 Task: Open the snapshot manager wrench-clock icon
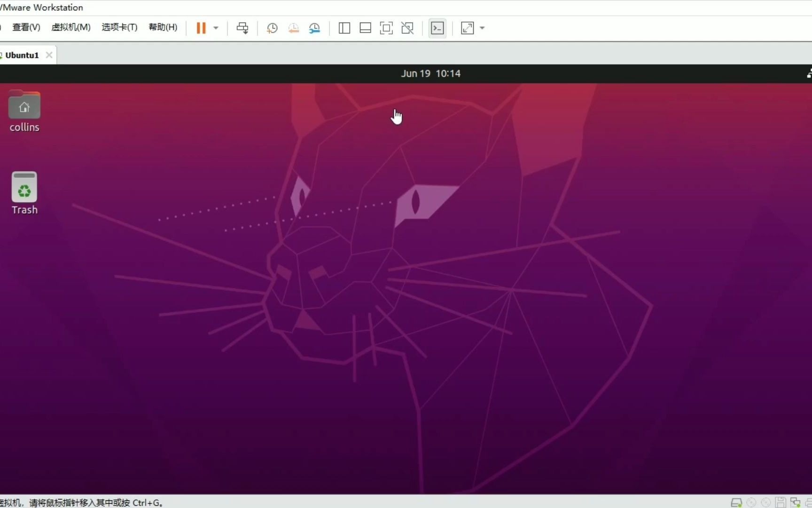[314, 28]
